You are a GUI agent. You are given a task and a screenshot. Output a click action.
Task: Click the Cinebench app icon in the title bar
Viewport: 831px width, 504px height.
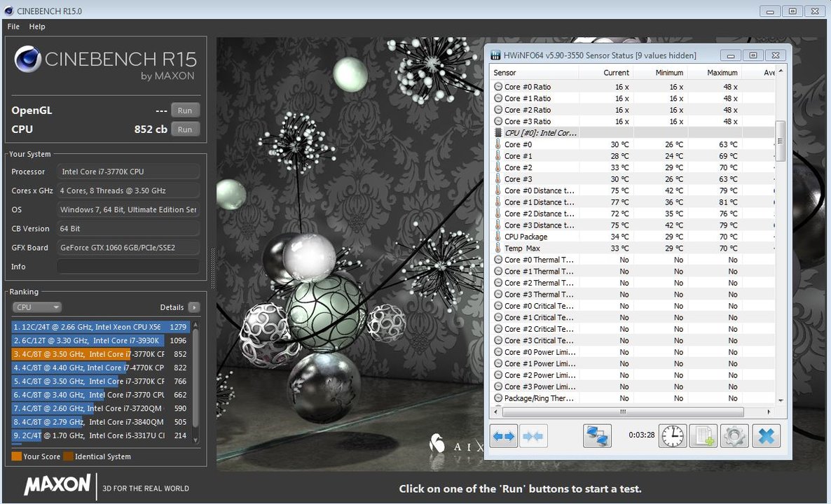tap(8, 10)
